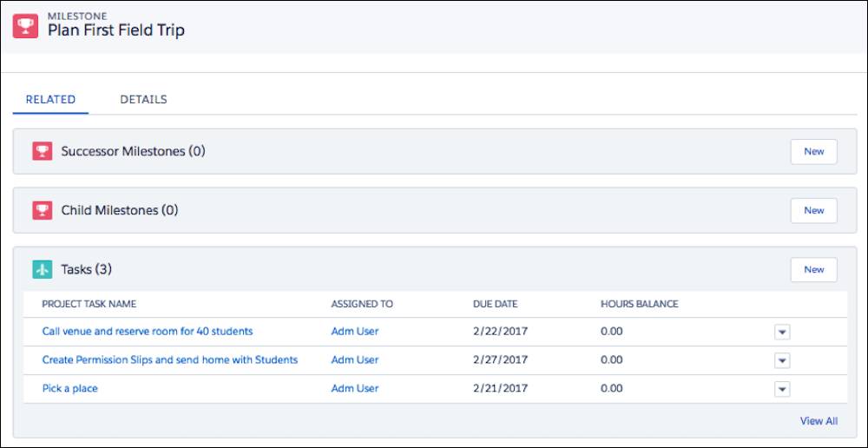The height and width of the screenshot is (448, 868).
Task: Click hours balance 0.00 in the Pick a place row
Action: point(612,389)
